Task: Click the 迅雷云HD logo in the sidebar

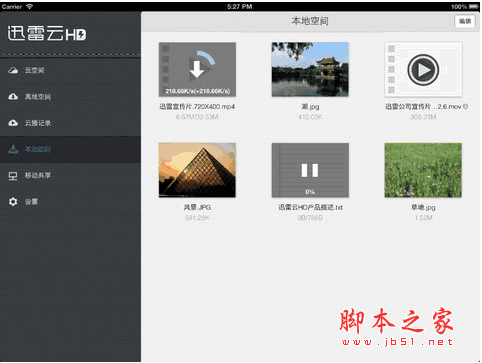Action: click(47, 34)
